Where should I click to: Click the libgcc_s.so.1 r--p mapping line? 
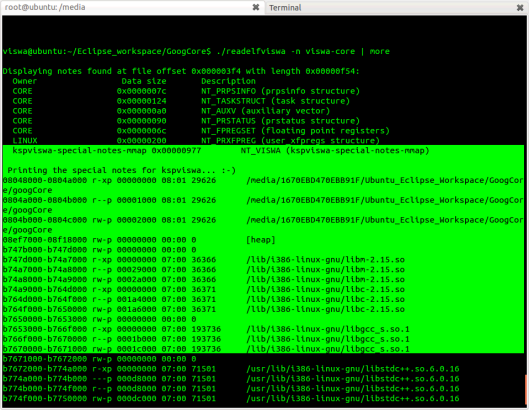pos(206,339)
